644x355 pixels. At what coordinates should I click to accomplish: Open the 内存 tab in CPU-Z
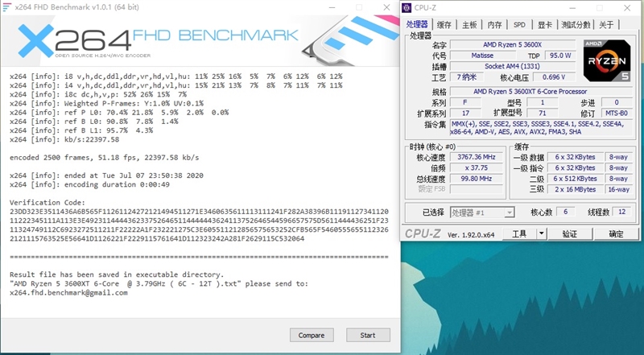(x=494, y=25)
